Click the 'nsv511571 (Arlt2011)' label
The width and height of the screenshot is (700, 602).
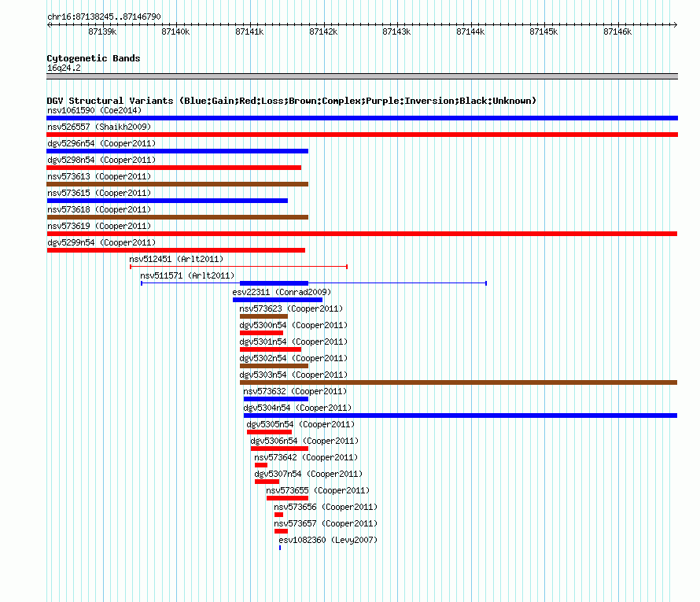(x=187, y=276)
